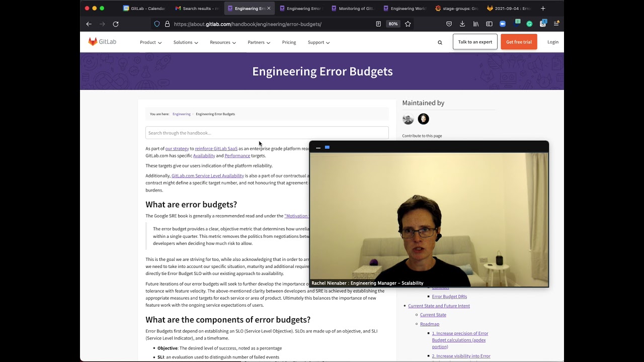Screen dimensions: 644x362
Task: Open the downloads arrow icon
Action: click(462, 24)
